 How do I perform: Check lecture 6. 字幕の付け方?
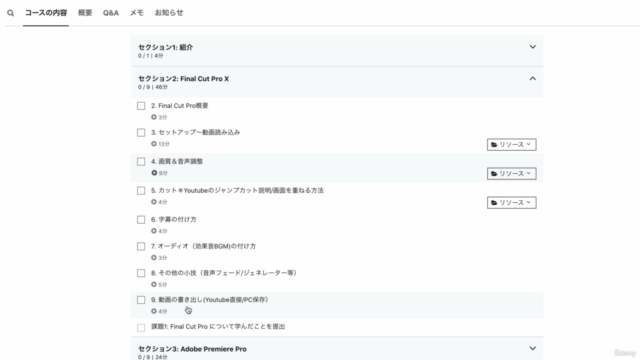click(141, 220)
